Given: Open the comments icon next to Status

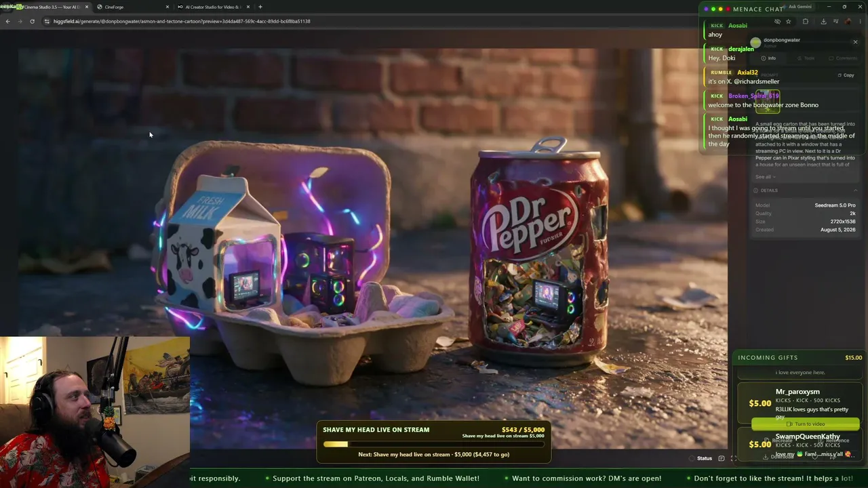Looking at the screenshot, I should coord(721,458).
